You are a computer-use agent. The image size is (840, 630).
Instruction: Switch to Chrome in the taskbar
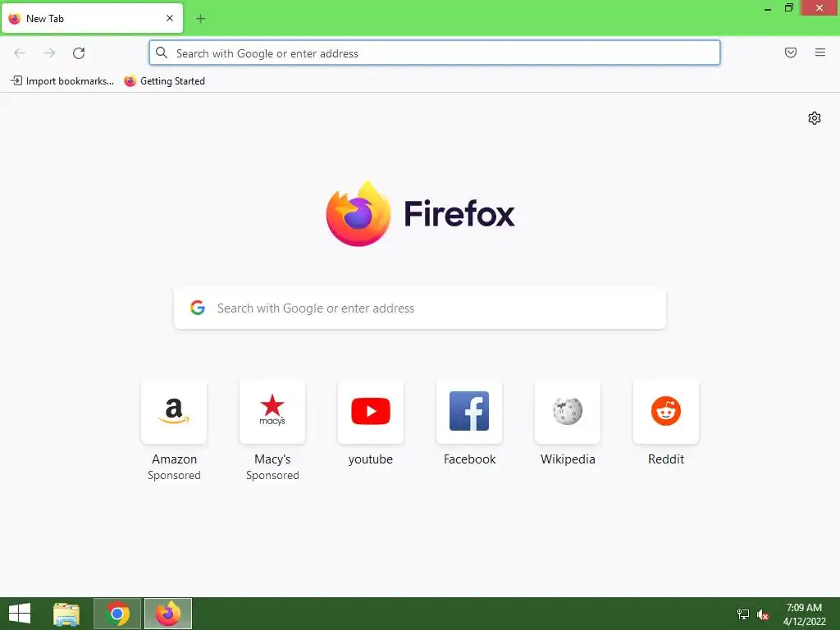click(x=117, y=614)
